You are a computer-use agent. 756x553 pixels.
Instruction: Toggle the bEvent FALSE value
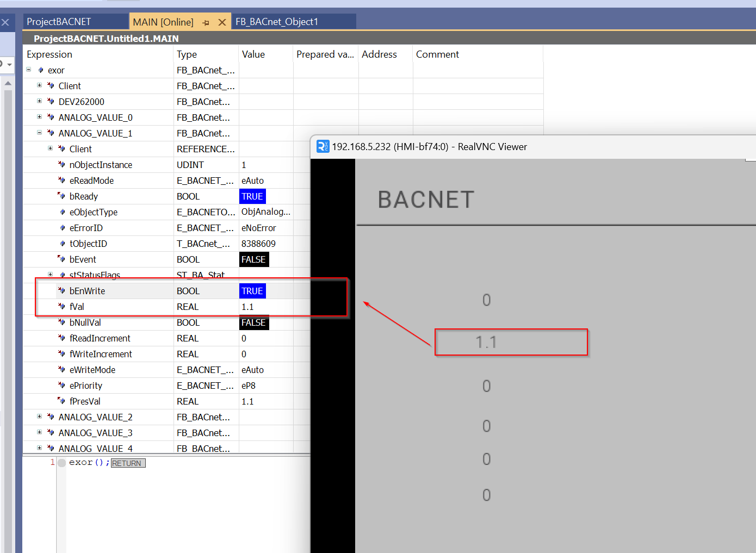(x=254, y=259)
